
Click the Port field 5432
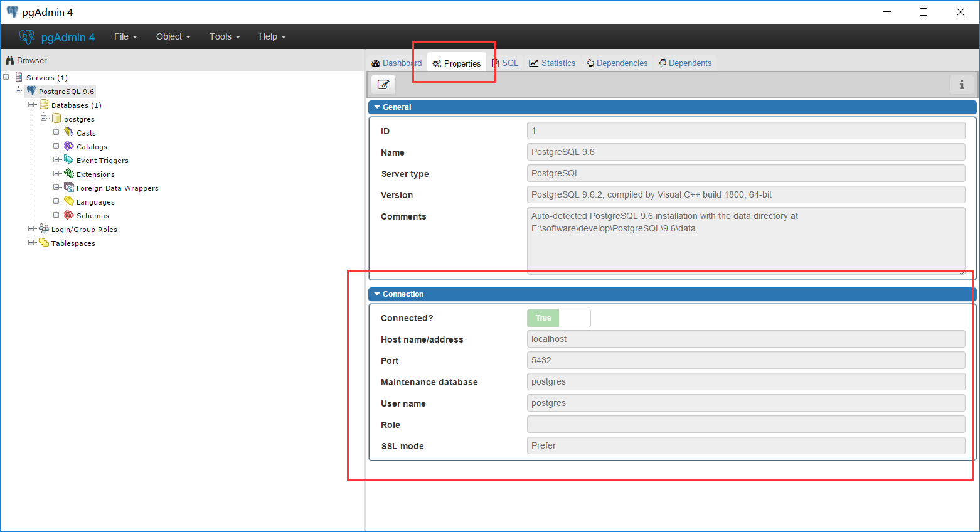(x=746, y=360)
